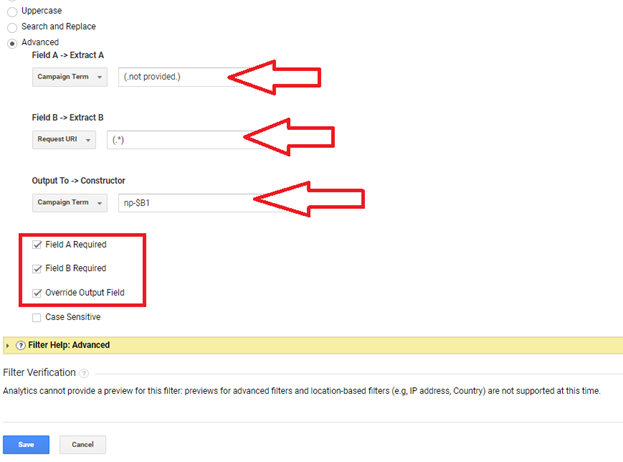Viewport: 623px width, 462px height.
Task: Cancel the filter changes
Action: tap(83, 445)
